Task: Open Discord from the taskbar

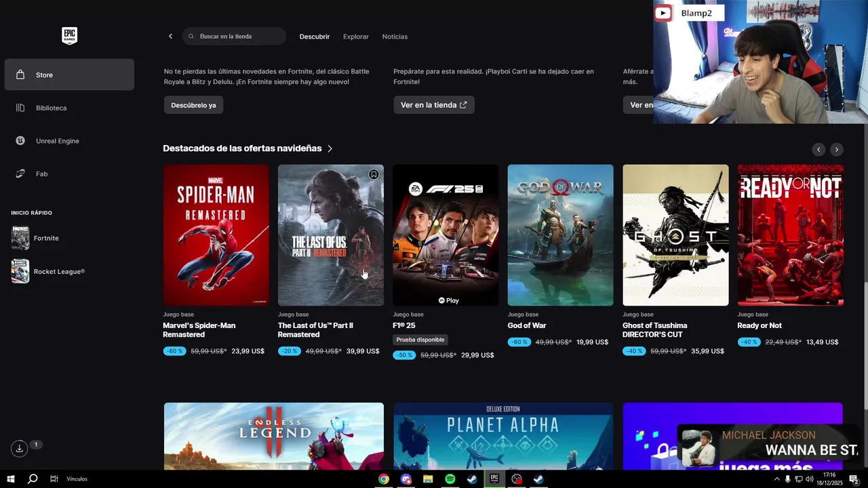Action: pyautogui.click(x=406, y=479)
